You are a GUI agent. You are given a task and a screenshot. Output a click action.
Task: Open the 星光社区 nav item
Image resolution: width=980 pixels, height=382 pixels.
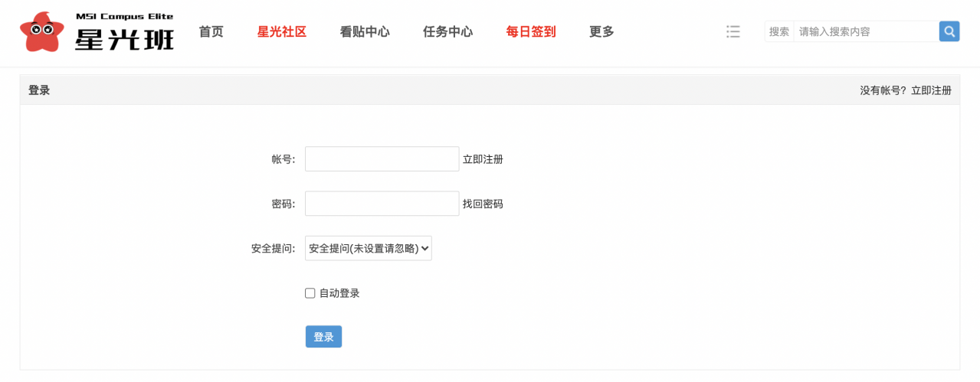click(x=282, y=31)
